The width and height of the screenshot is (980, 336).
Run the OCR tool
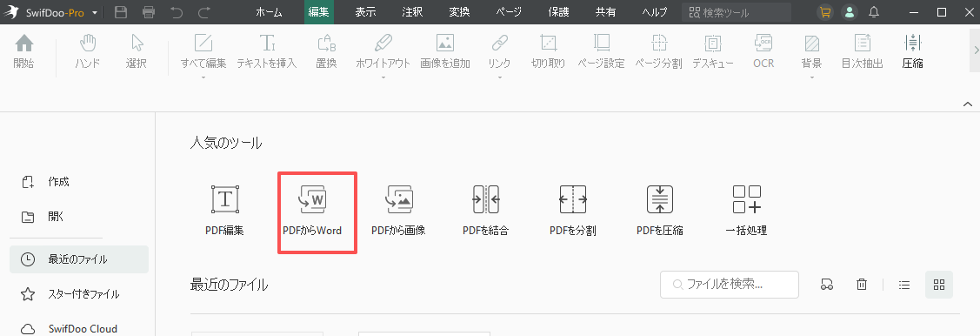(763, 51)
